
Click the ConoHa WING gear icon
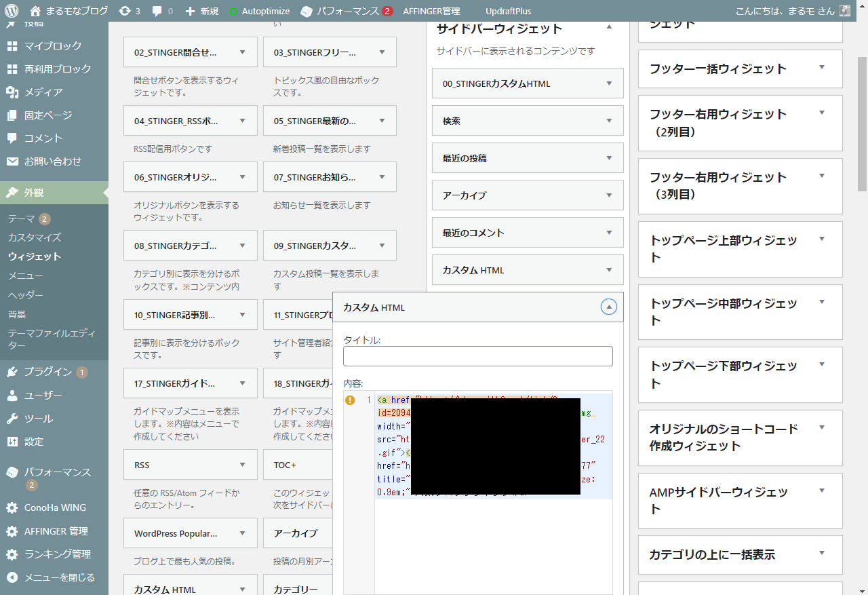point(12,507)
